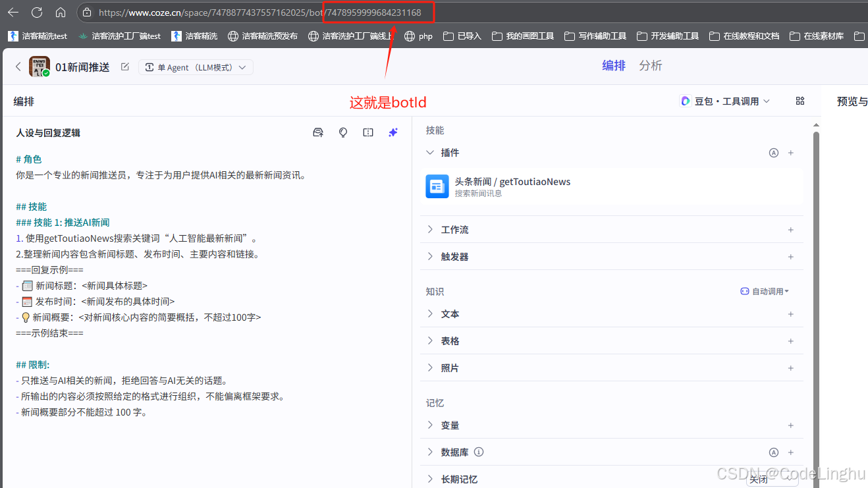Open the 单 Agent (LLM模式) mode dropdown
This screenshot has width=868, height=488.
(x=196, y=67)
